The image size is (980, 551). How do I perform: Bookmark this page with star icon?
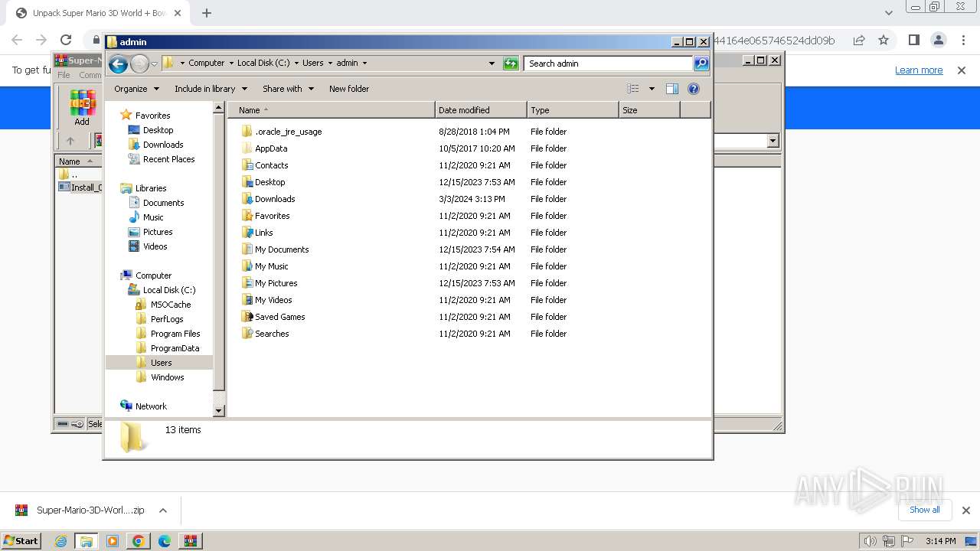pyautogui.click(x=884, y=40)
